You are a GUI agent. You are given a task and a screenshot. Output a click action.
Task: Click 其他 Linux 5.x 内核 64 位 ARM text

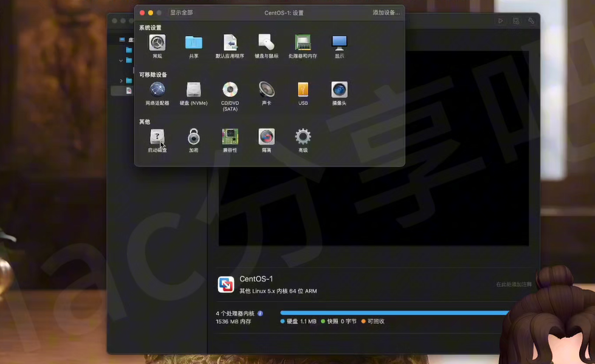tap(278, 291)
